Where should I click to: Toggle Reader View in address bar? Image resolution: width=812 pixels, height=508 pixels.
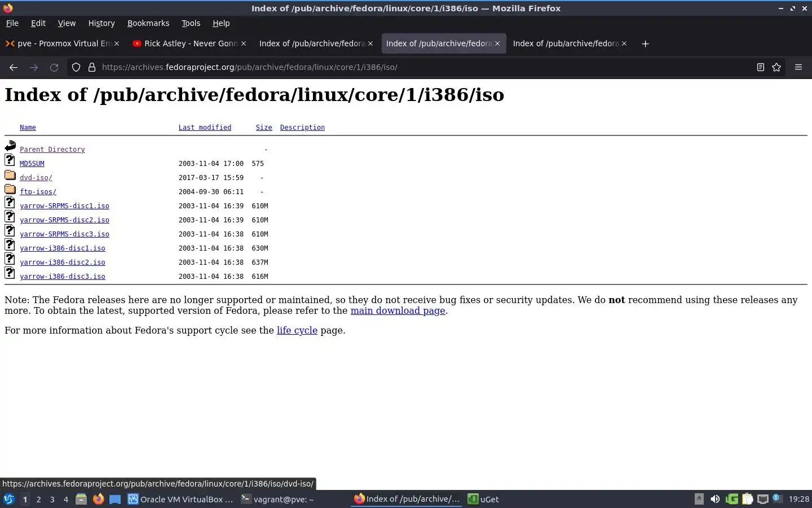click(x=760, y=67)
